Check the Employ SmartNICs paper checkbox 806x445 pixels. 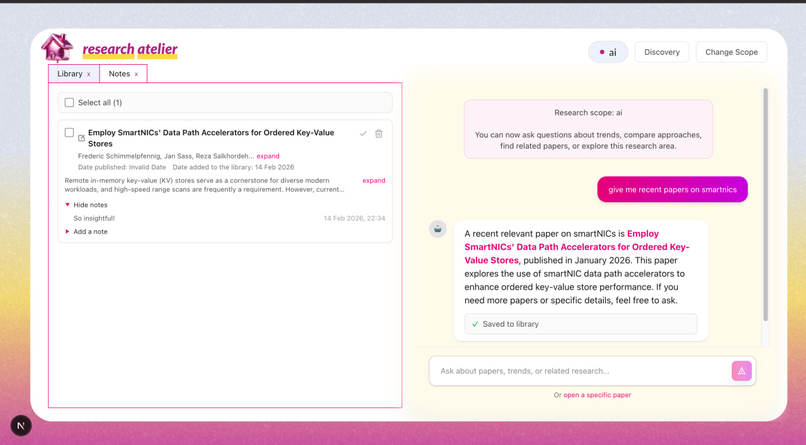tap(69, 133)
